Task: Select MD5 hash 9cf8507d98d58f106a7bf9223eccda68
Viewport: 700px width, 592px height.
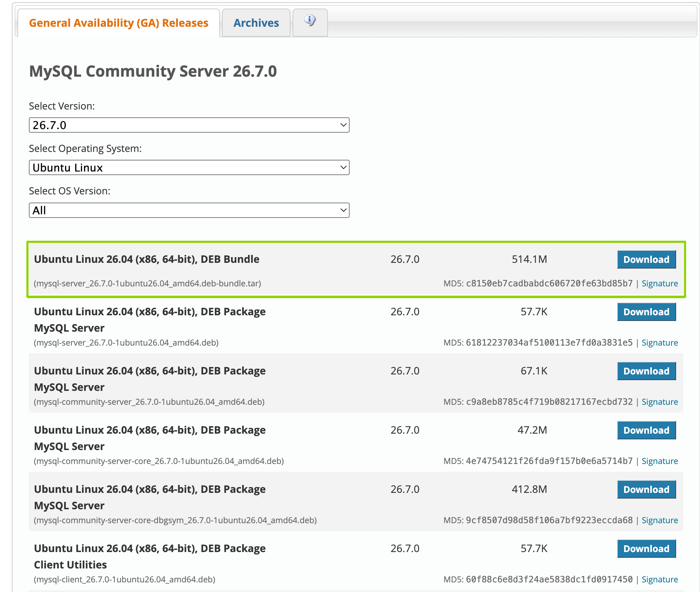Action: (x=549, y=520)
